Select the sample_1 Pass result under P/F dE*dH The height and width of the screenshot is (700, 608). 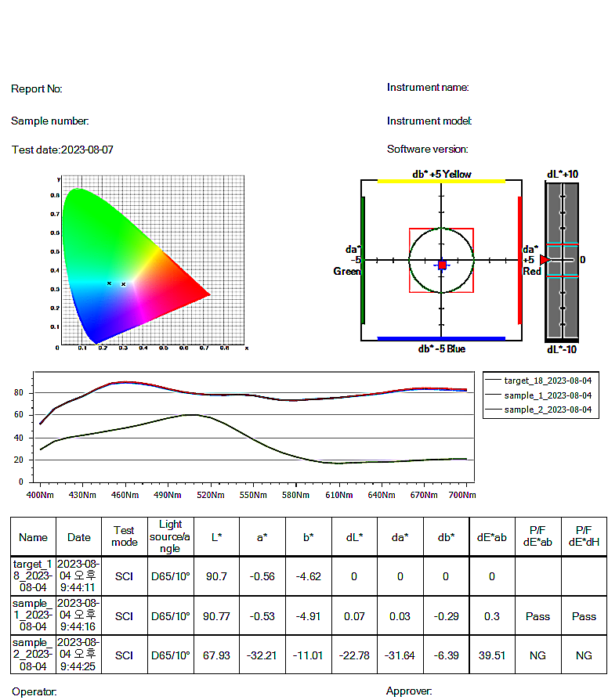[x=584, y=616]
